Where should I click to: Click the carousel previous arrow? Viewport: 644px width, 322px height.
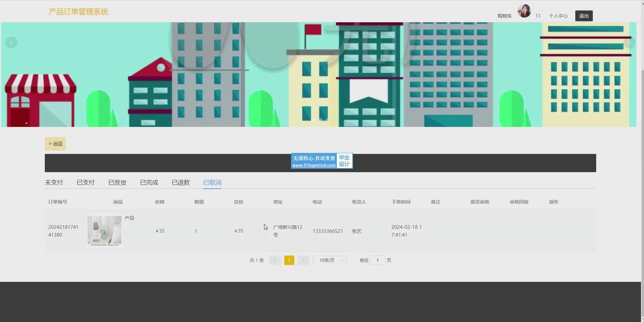(x=11, y=42)
